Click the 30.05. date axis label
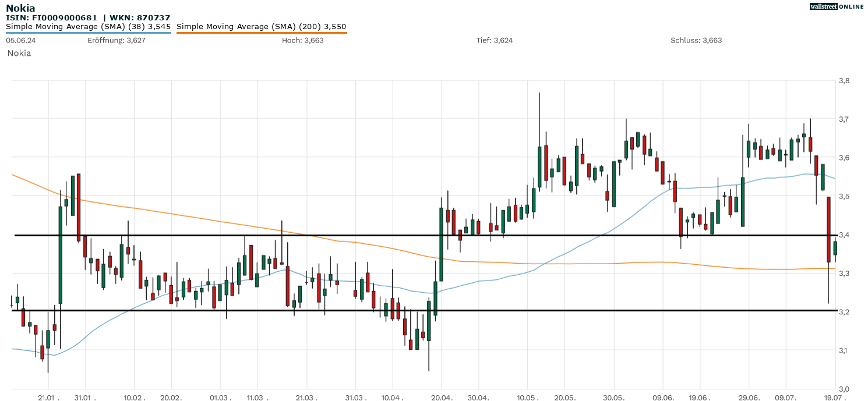The width and height of the screenshot is (868, 401). pyautogui.click(x=613, y=398)
